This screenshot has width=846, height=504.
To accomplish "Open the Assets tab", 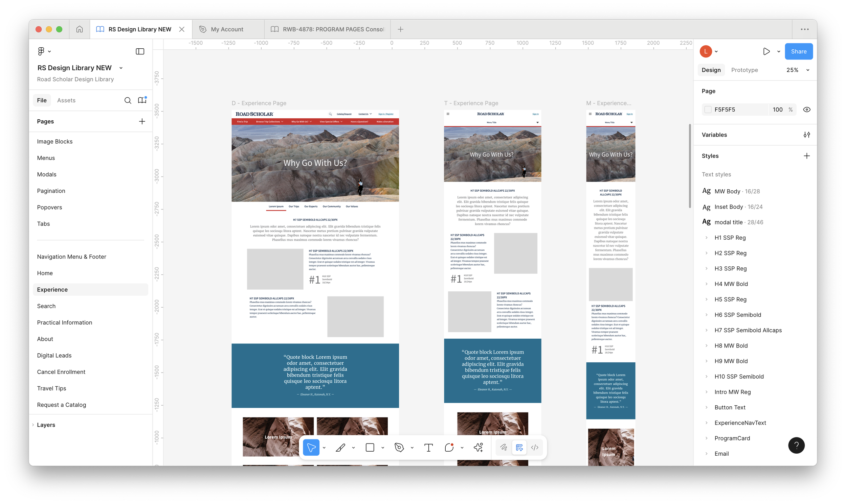I will click(66, 100).
